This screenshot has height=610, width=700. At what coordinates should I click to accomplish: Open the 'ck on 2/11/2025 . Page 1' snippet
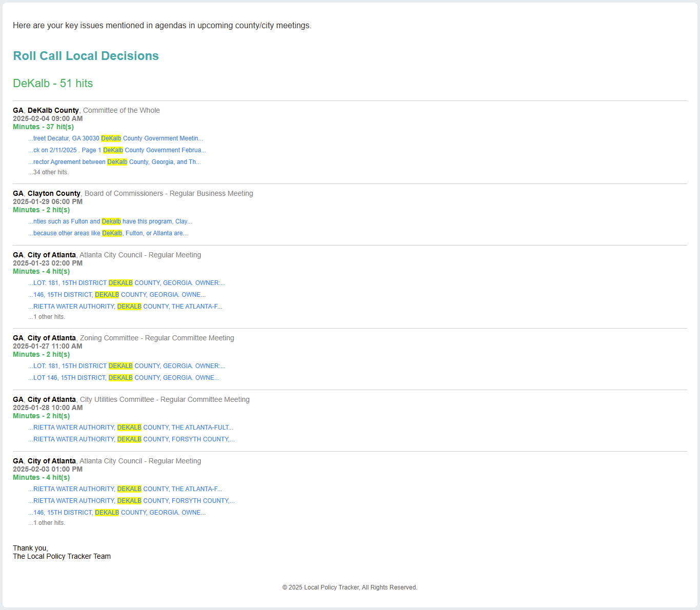[x=117, y=150]
